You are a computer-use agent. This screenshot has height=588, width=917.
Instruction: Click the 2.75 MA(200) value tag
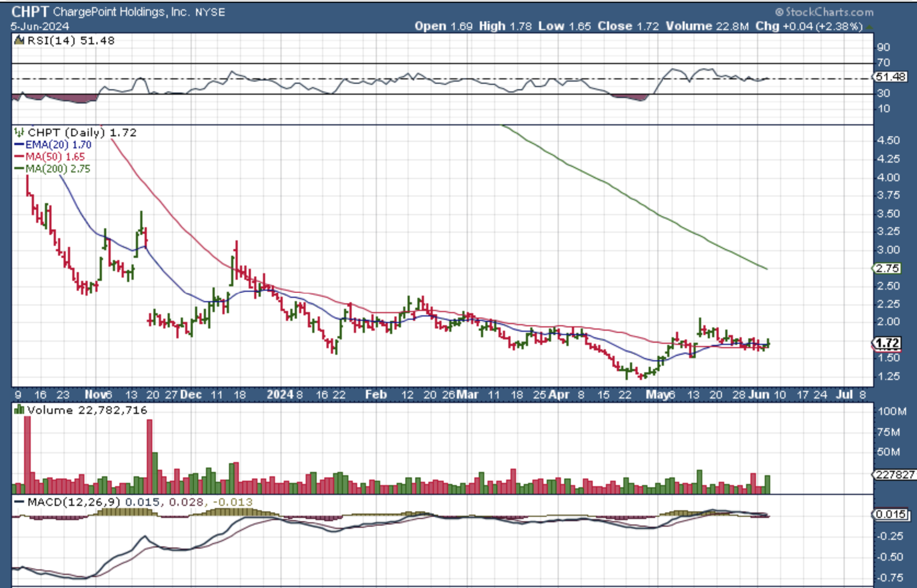coord(886,268)
